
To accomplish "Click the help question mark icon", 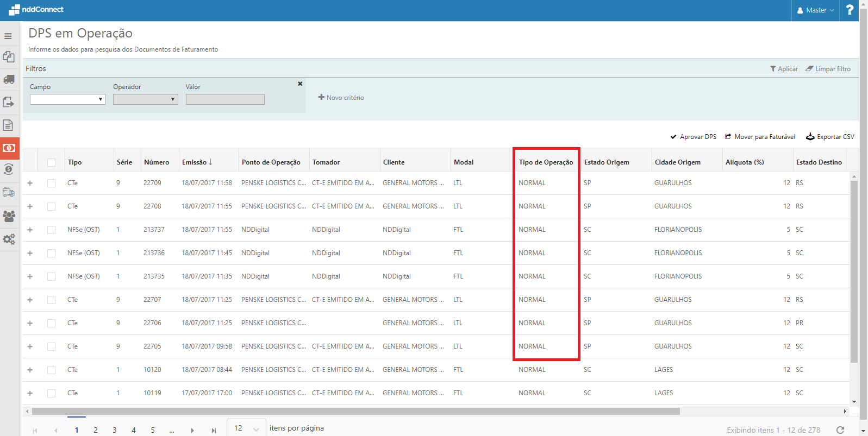I will (850, 10).
